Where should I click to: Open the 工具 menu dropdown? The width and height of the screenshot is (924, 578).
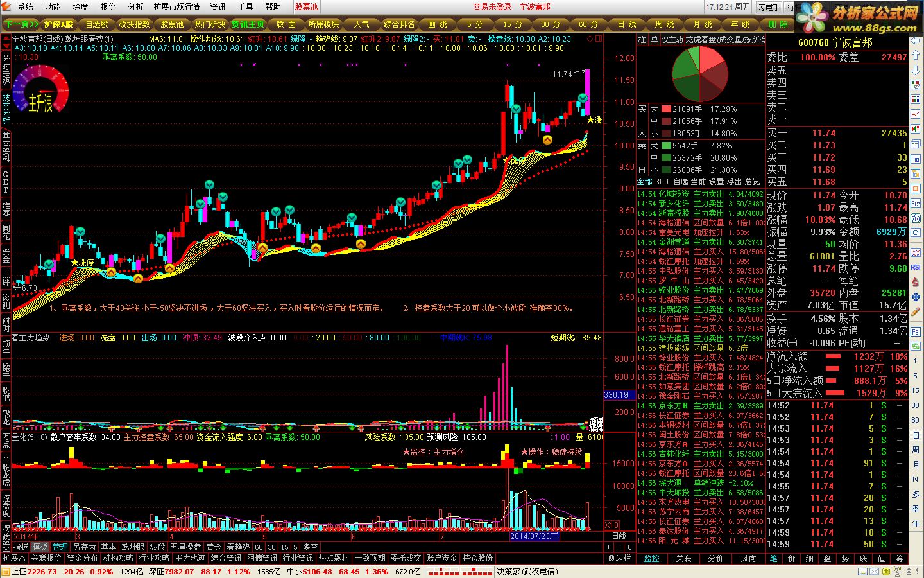click(245, 6)
